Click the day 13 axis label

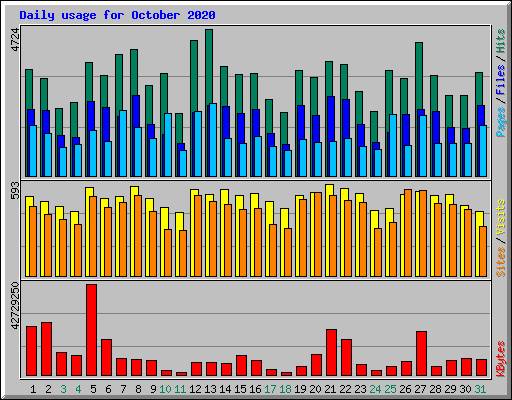coord(210,389)
